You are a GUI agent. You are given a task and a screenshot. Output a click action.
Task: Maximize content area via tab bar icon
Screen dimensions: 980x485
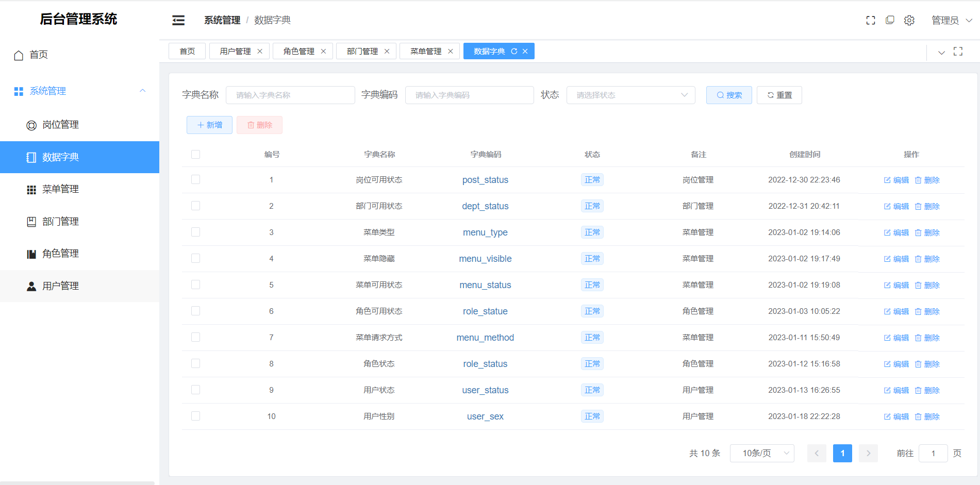tap(958, 51)
